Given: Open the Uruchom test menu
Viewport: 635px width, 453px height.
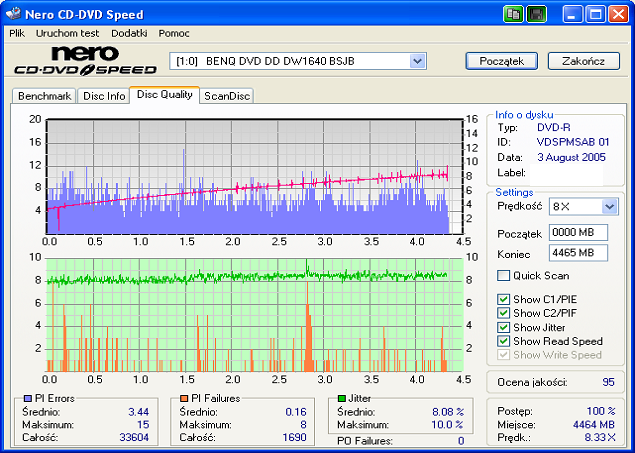Looking at the screenshot, I should click(x=67, y=34).
